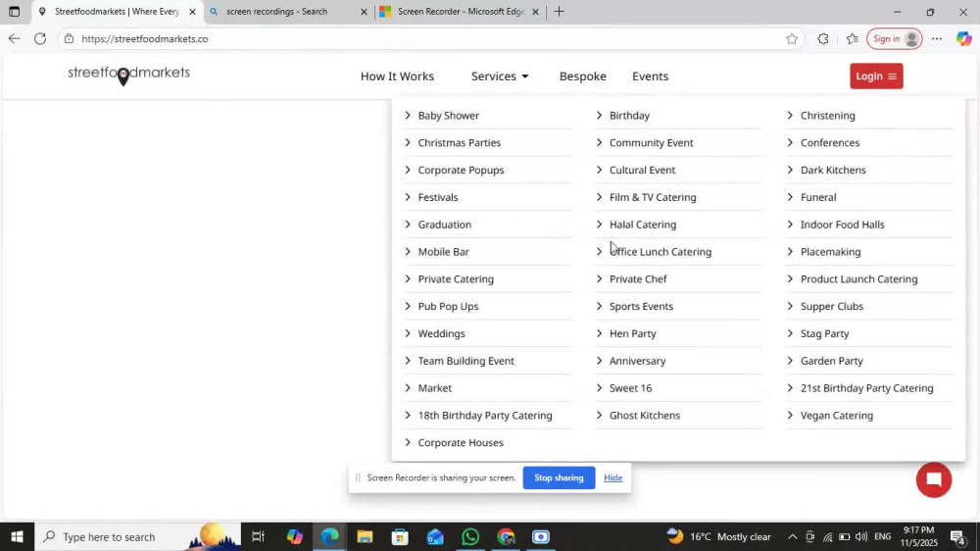
Task: Click the streetfoodmarkets logo
Action: tap(128, 75)
